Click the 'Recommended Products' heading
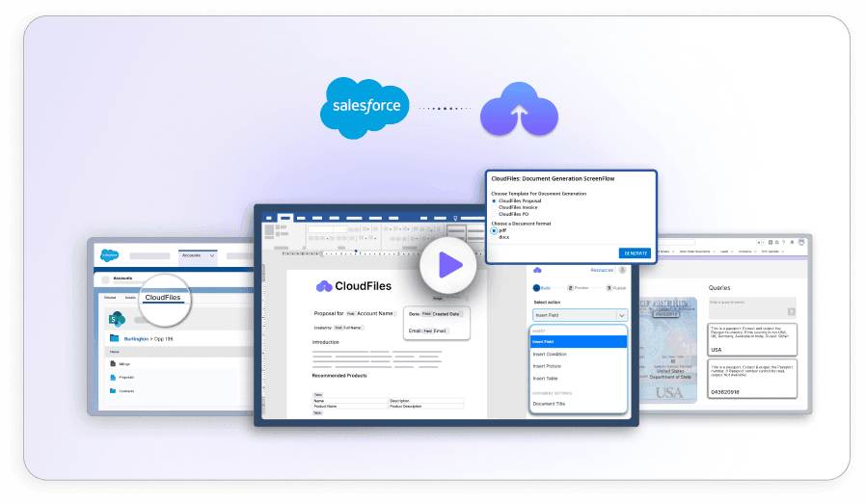 339,376
